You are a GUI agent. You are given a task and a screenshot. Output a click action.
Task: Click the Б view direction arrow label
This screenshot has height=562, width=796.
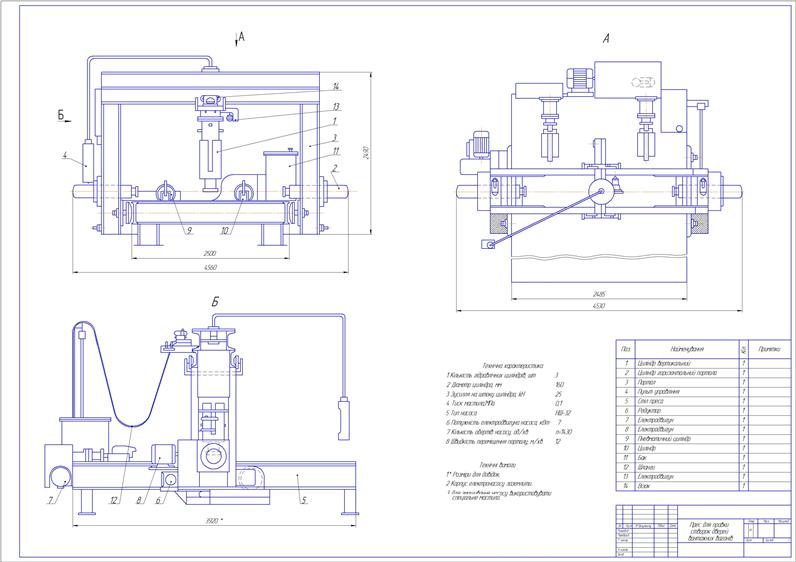pyautogui.click(x=60, y=115)
